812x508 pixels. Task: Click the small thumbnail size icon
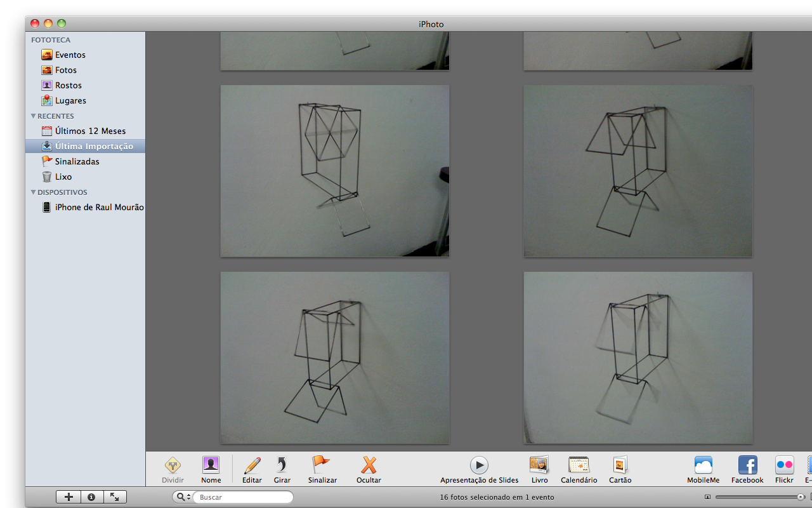click(x=707, y=497)
